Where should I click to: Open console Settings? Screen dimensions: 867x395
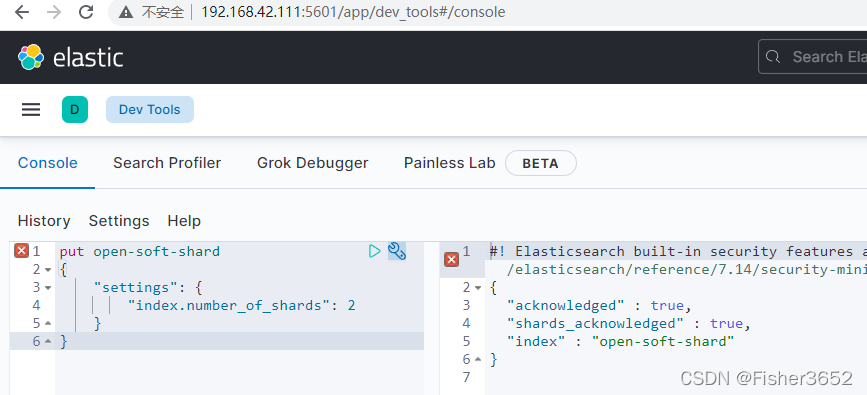(x=119, y=221)
